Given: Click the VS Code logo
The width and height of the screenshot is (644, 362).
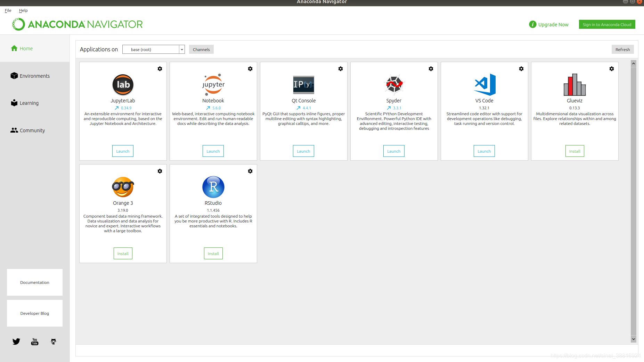Looking at the screenshot, I should click(x=485, y=85).
